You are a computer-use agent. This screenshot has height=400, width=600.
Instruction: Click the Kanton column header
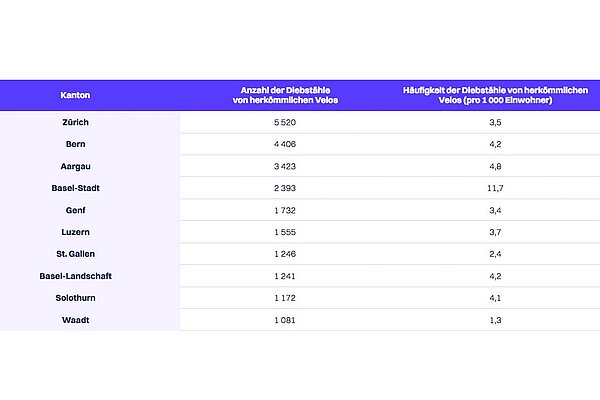[75, 95]
